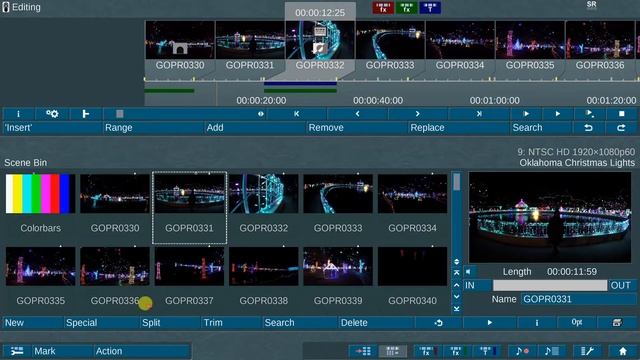Image resolution: width=640 pixels, height=360 pixels.
Task: Open the Opt options button
Action: [x=576, y=323]
